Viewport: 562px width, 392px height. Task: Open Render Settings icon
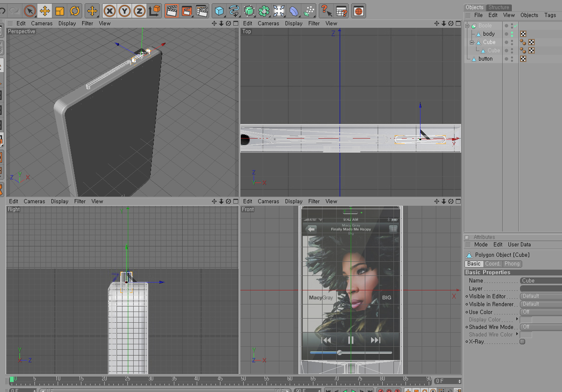pyautogui.click(x=202, y=11)
